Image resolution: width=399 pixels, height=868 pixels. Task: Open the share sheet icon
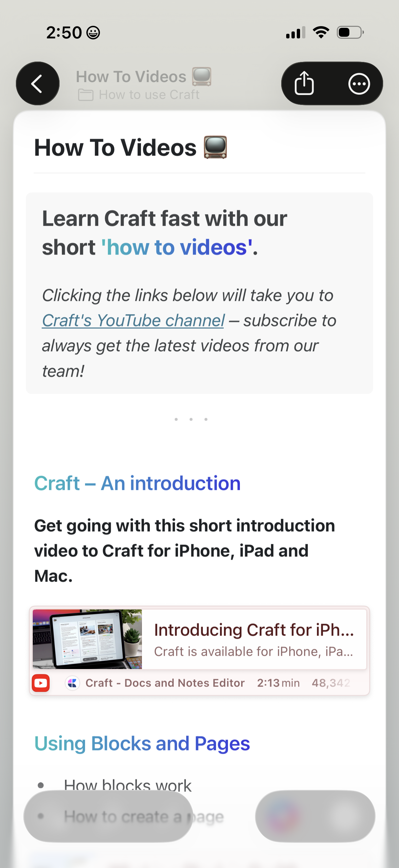tap(304, 83)
